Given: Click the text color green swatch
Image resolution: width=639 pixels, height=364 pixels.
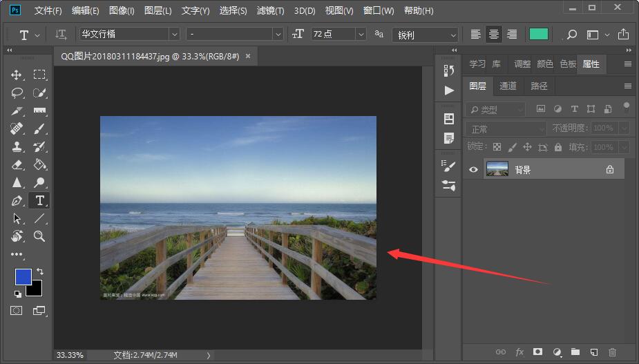Looking at the screenshot, I should pos(538,35).
